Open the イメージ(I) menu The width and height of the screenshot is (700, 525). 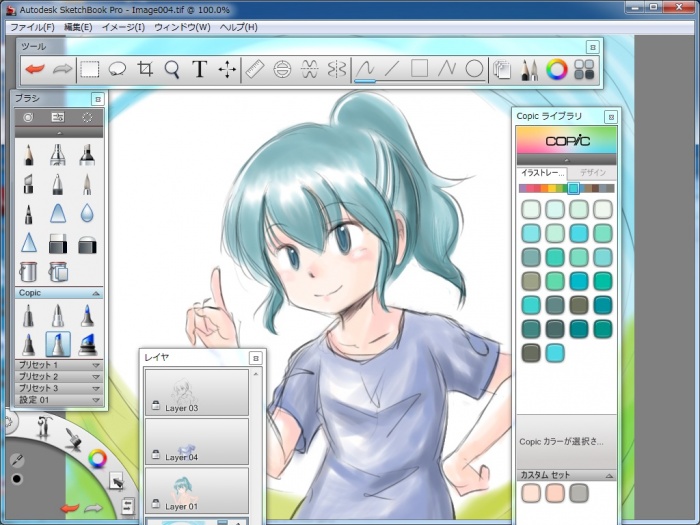click(x=123, y=27)
